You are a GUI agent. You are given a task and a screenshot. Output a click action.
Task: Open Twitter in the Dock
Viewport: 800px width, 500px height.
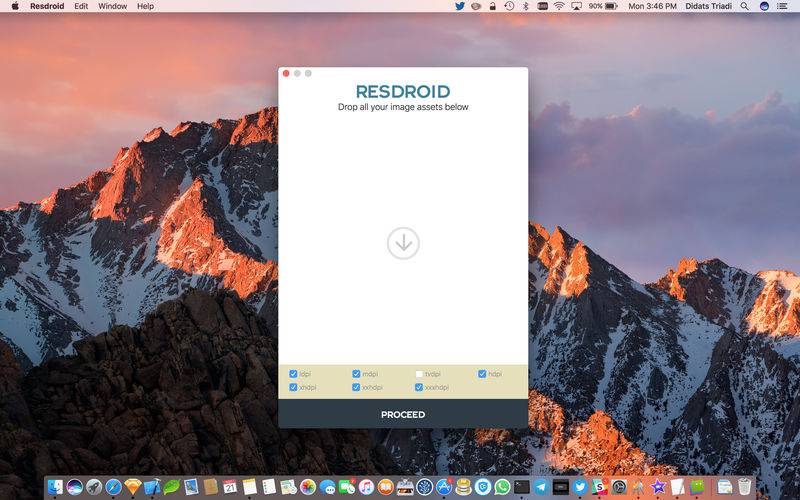click(x=580, y=487)
